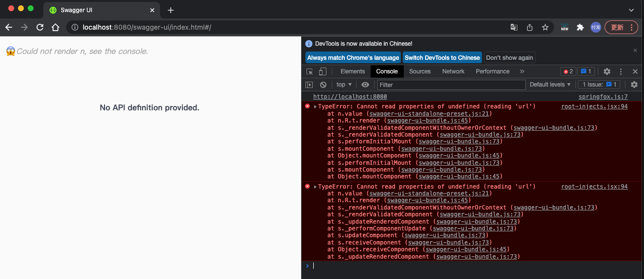Open the browser three-dot menu
Viewport: 644px width, 279px height.
631,27
